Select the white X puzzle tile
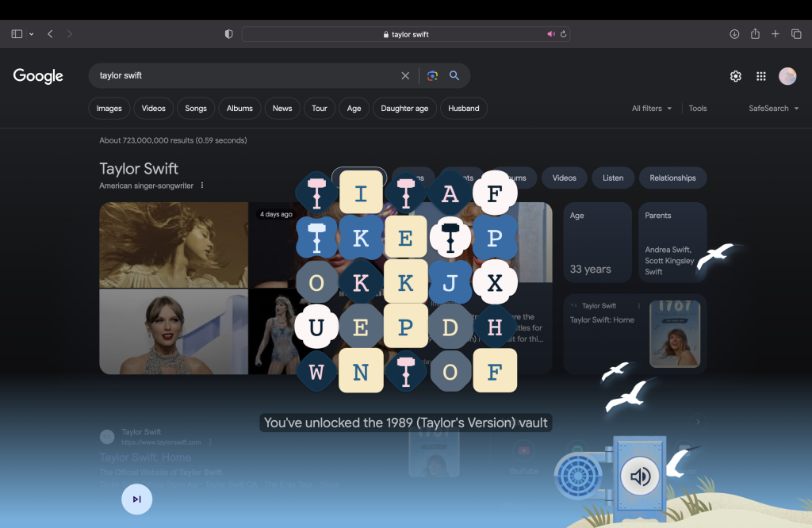 tap(495, 283)
